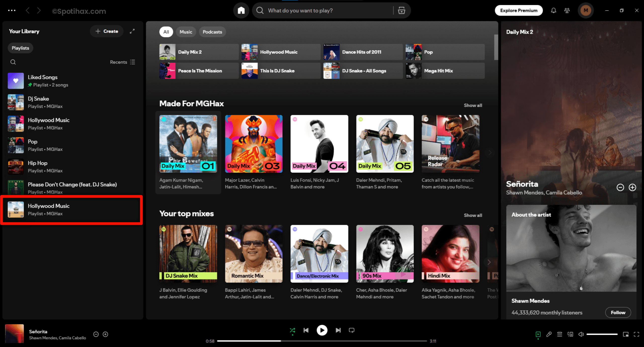Follow Shawn Mendes
644x347 pixels.
click(x=618, y=313)
